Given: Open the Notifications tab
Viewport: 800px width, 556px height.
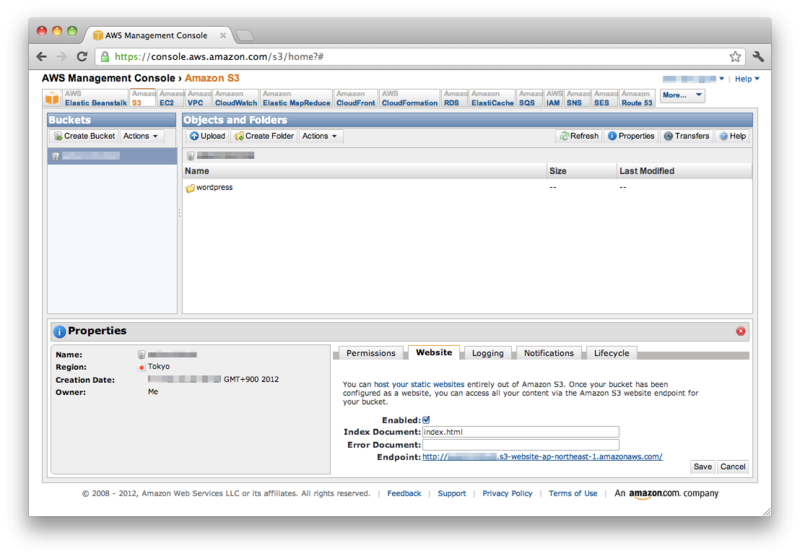Looking at the screenshot, I should pyautogui.click(x=548, y=353).
